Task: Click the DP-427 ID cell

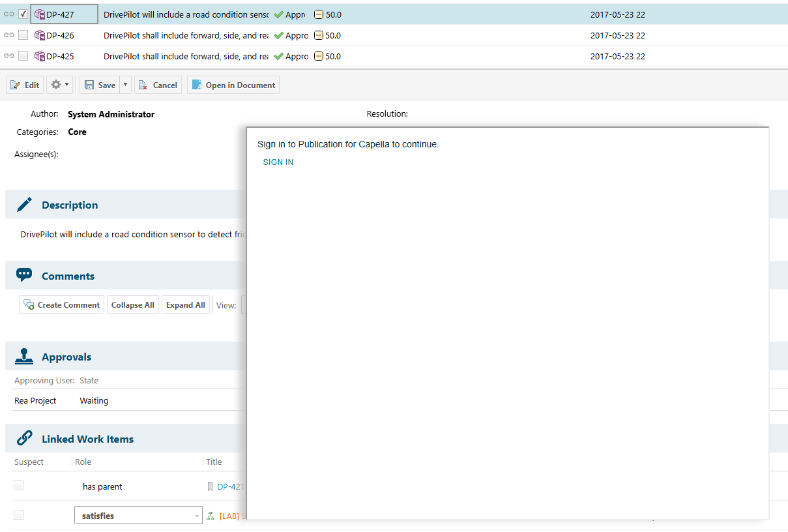Action: point(65,14)
